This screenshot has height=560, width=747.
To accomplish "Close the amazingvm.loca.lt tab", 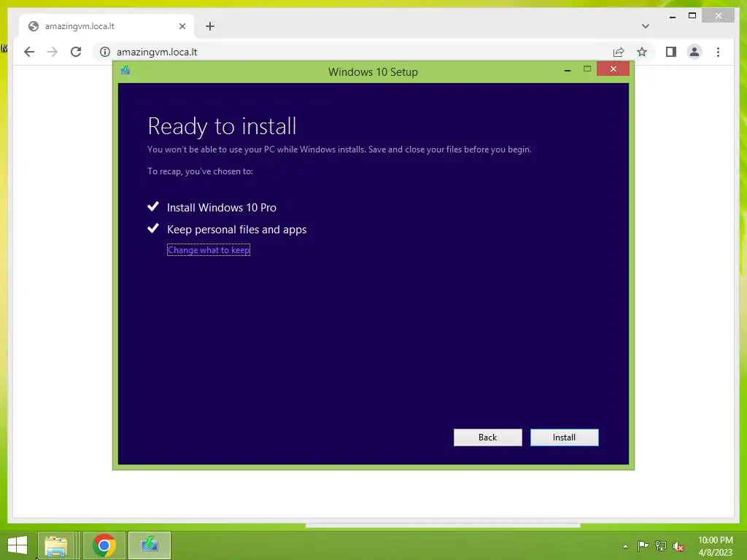I will tap(182, 26).
